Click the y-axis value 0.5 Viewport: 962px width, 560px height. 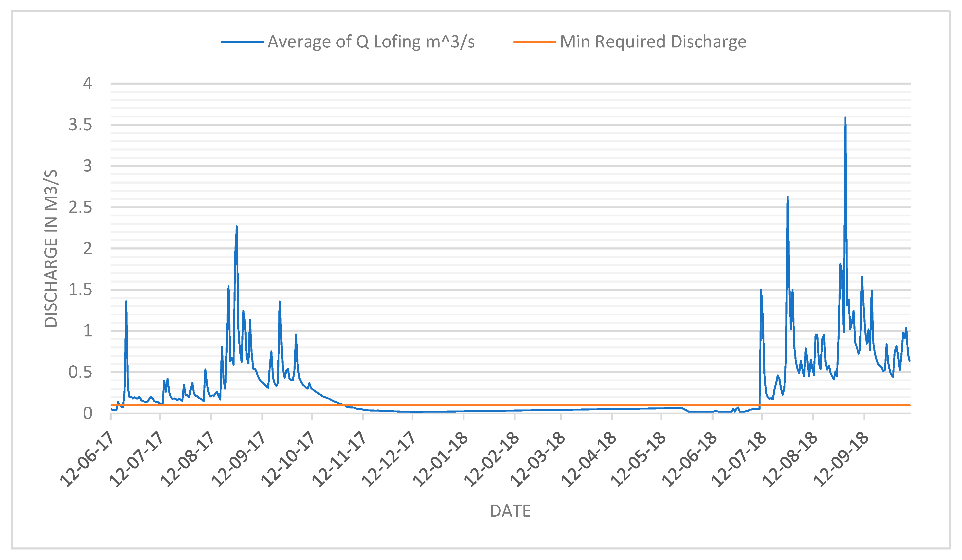coord(80,372)
